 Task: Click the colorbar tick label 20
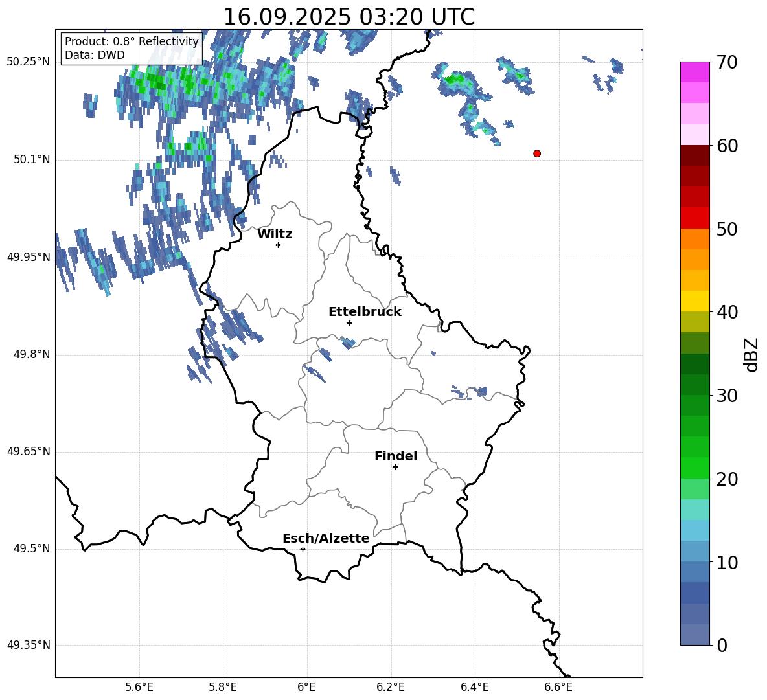coord(727,479)
